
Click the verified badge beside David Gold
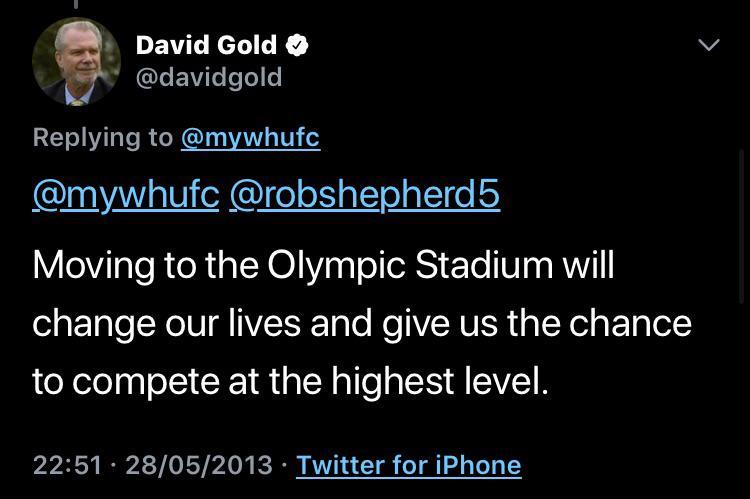coord(298,44)
